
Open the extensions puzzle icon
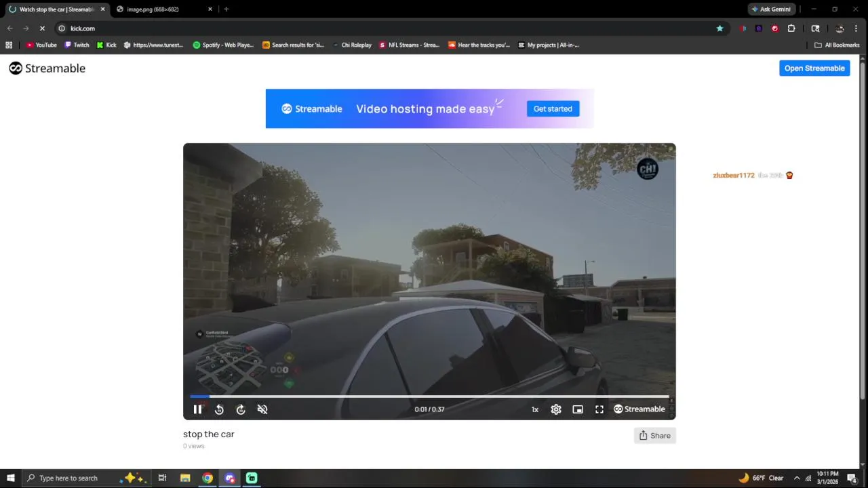(791, 28)
